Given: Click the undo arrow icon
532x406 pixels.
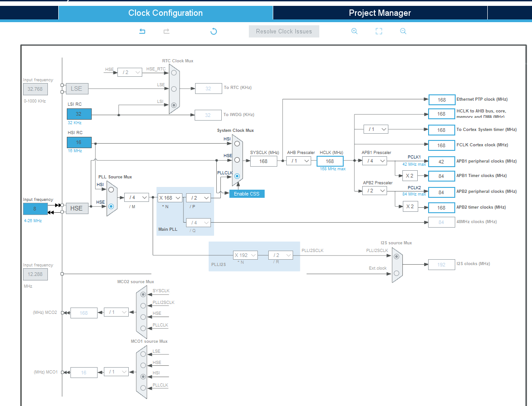Looking at the screenshot, I should (x=142, y=31).
